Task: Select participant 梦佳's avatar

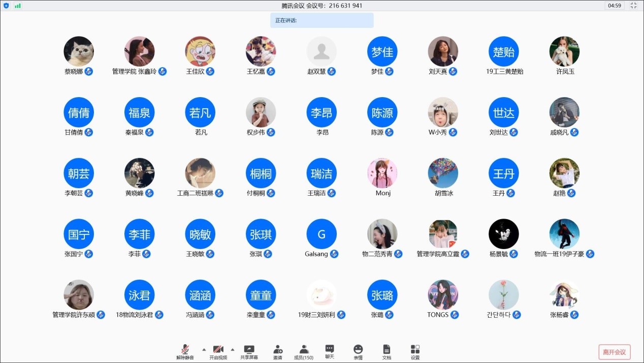Action: (x=382, y=51)
